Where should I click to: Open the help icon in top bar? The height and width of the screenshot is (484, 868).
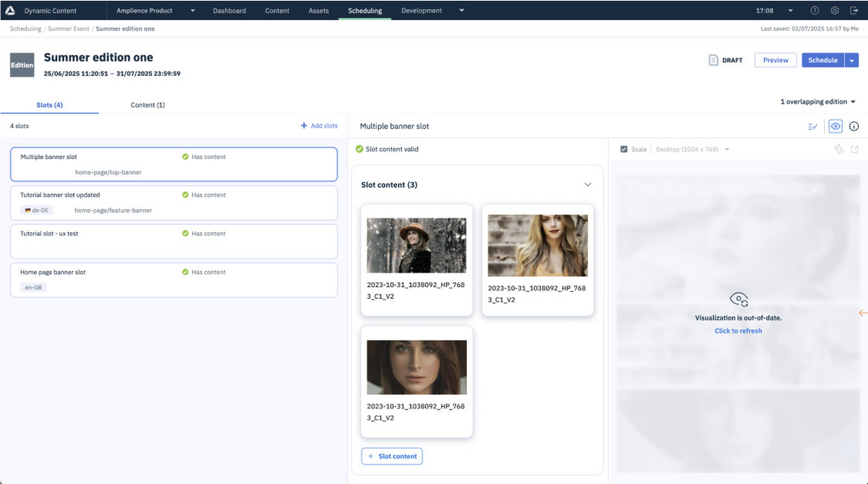click(x=814, y=11)
